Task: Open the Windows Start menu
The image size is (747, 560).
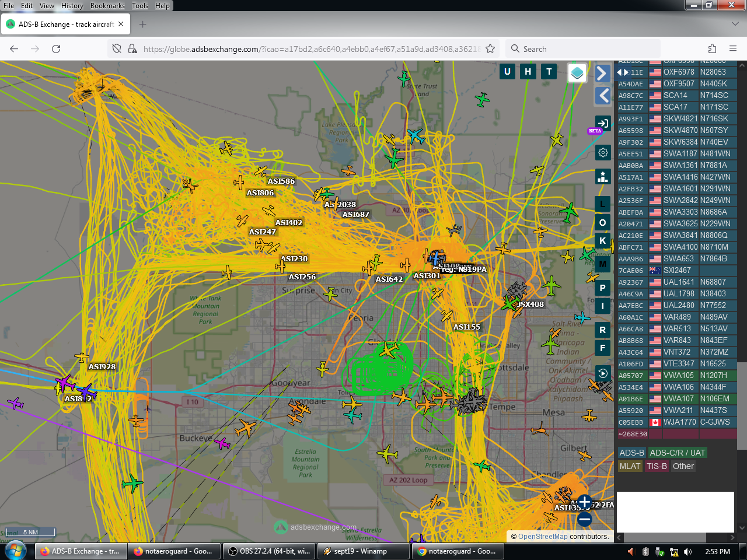Action: pos(16,551)
